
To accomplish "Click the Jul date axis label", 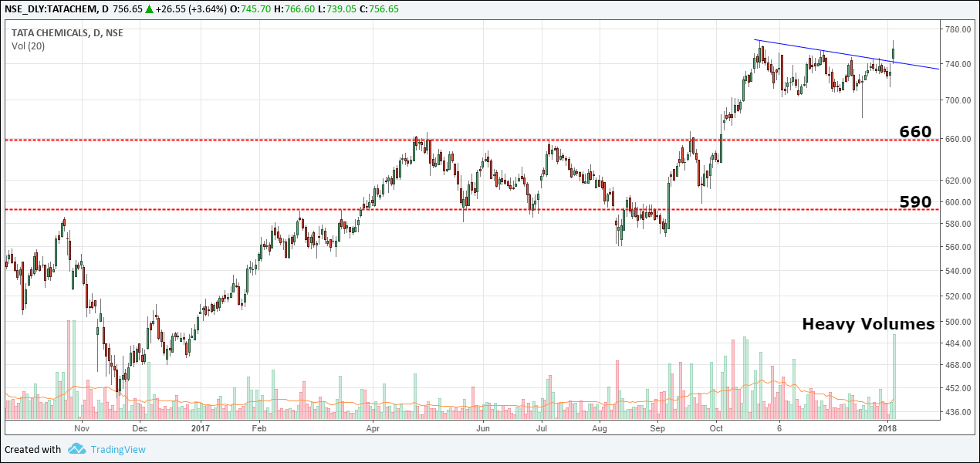I will tap(542, 428).
